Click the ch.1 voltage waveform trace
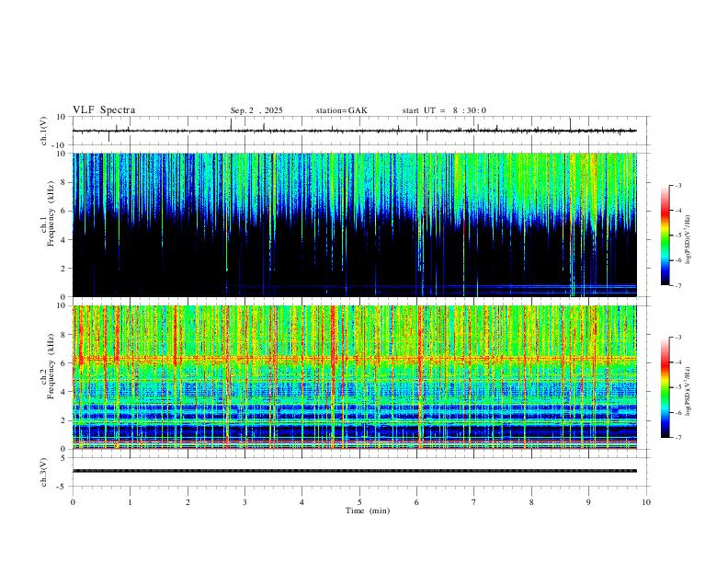 tap(354, 131)
